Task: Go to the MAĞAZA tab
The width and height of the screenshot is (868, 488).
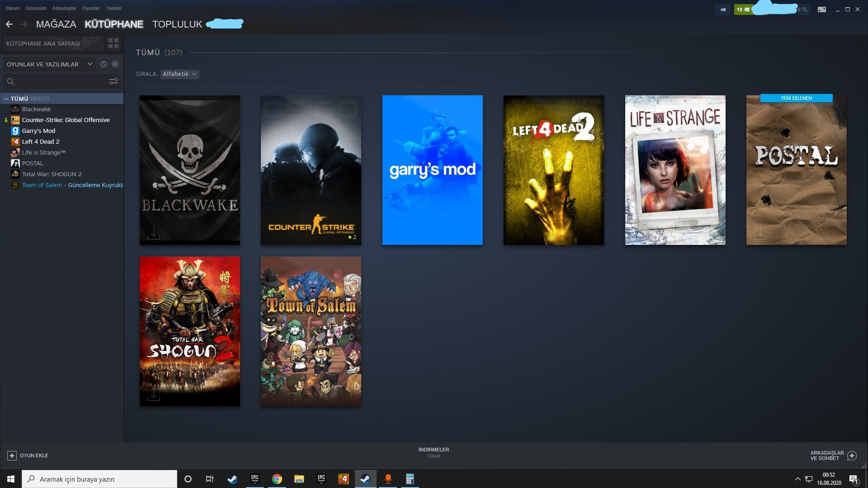Action: 56,24
